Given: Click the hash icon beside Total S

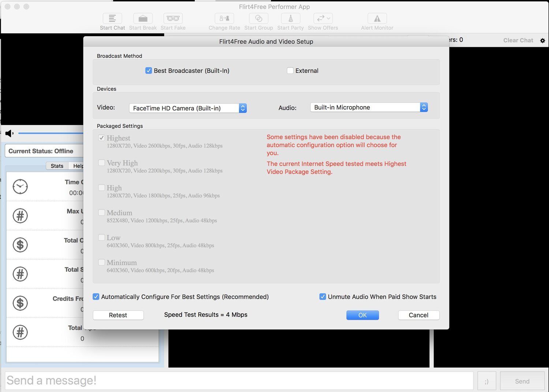Looking at the screenshot, I should click(20, 274).
